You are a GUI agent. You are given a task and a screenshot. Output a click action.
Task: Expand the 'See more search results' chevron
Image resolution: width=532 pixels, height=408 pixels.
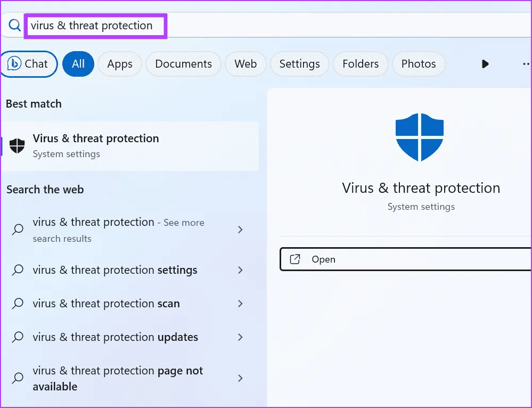240,230
